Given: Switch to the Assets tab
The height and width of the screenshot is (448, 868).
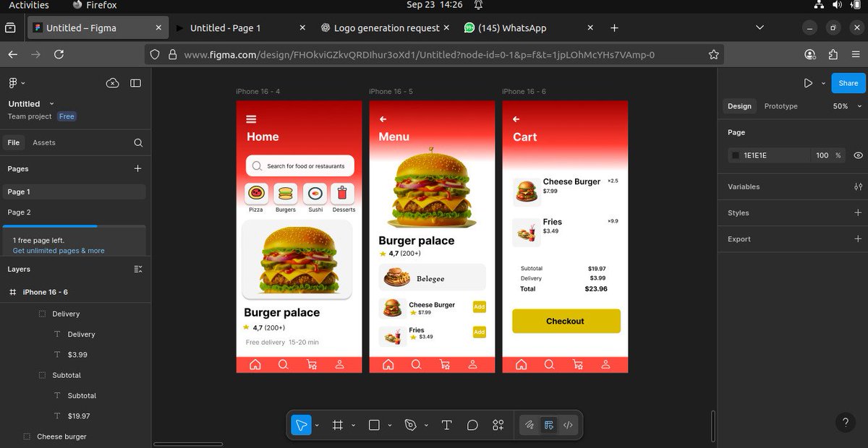Looking at the screenshot, I should (x=44, y=142).
